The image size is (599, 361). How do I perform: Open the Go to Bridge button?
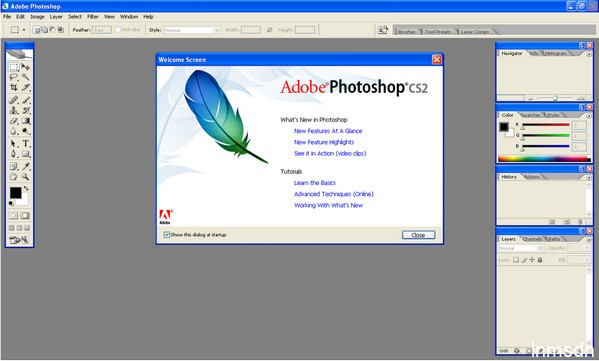383,30
